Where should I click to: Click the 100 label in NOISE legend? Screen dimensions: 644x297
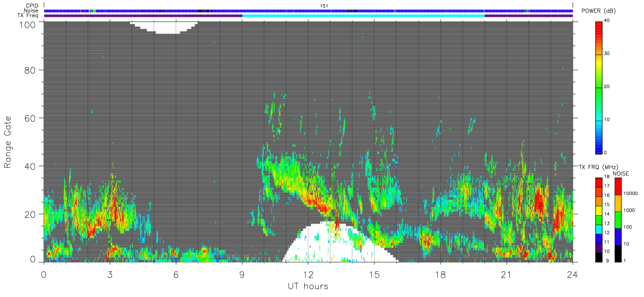pos(628,227)
